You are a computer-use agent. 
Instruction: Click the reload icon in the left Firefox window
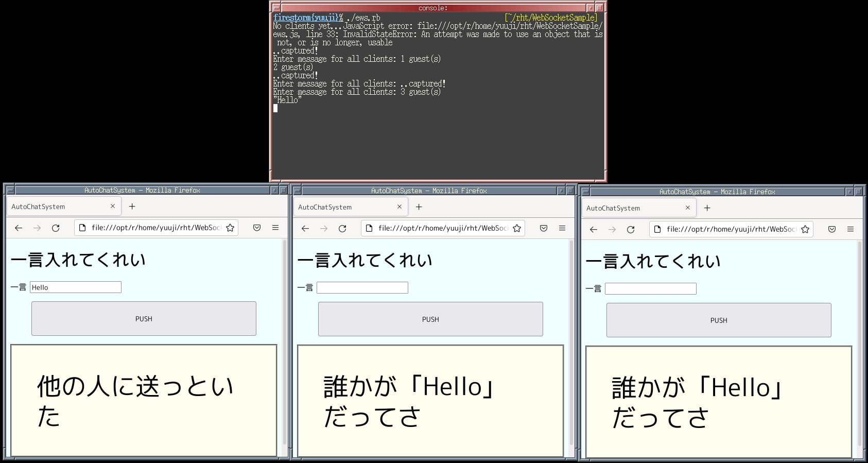point(56,228)
